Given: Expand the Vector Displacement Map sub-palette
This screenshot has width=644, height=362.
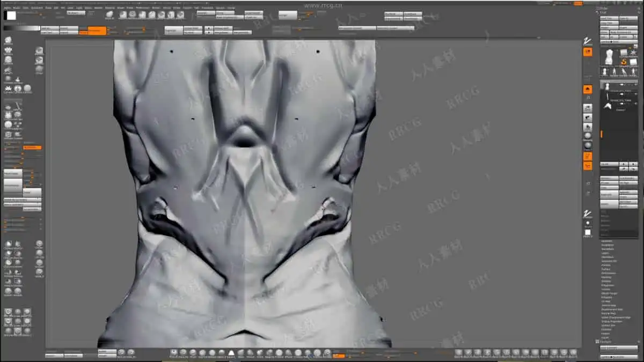Looking at the screenshot, I should coord(615,317).
